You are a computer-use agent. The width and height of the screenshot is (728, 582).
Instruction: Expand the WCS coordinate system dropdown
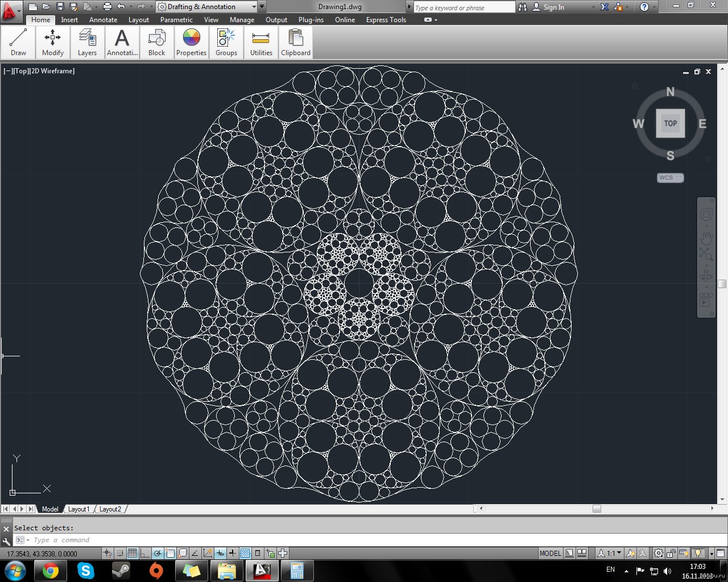click(x=671, y=178)
